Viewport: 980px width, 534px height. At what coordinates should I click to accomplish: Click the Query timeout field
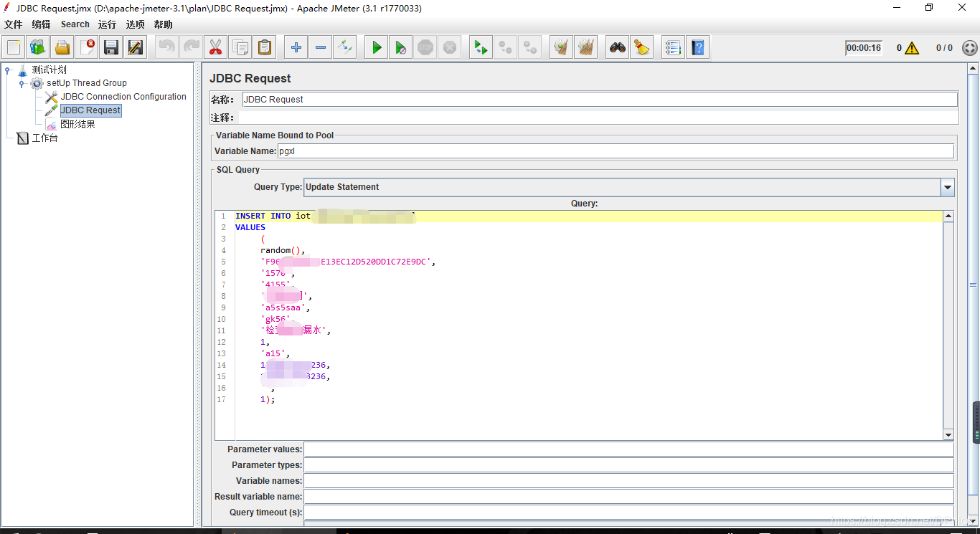point(628,512)
